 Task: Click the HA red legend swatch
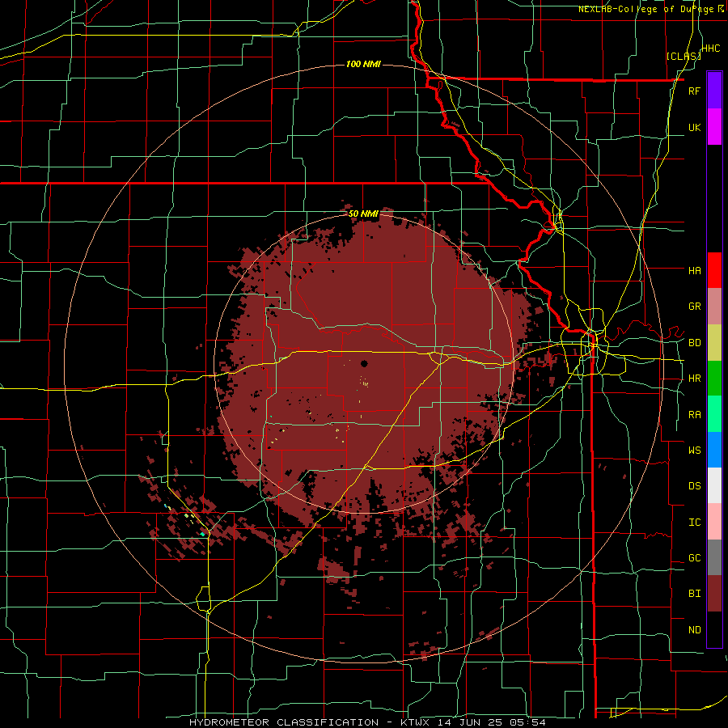714,270
